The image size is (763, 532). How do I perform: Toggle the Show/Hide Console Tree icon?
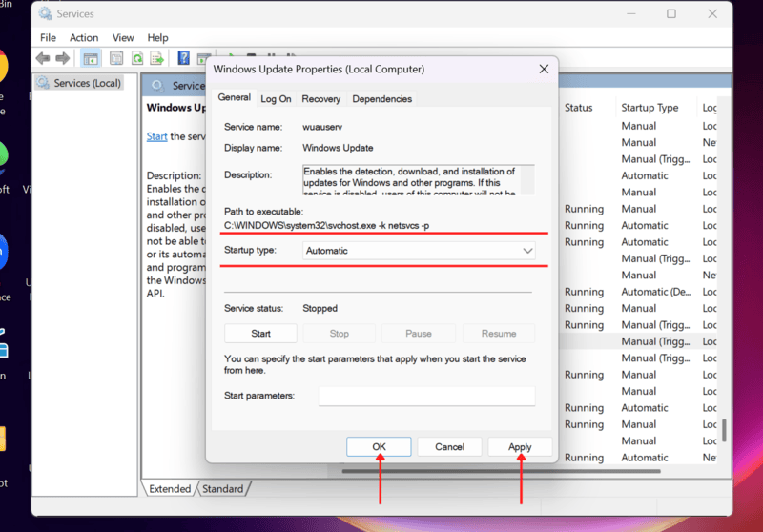coord(91,59)
